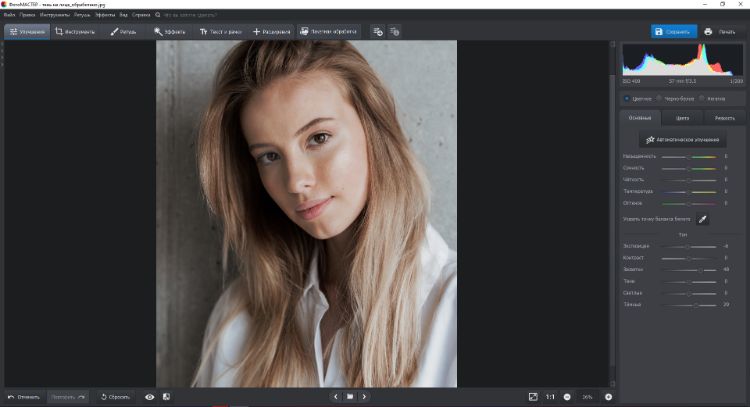This screenshot has width=750, height=407.
Task: Click the Контраст slider
Action: click(x=689, y=258)
